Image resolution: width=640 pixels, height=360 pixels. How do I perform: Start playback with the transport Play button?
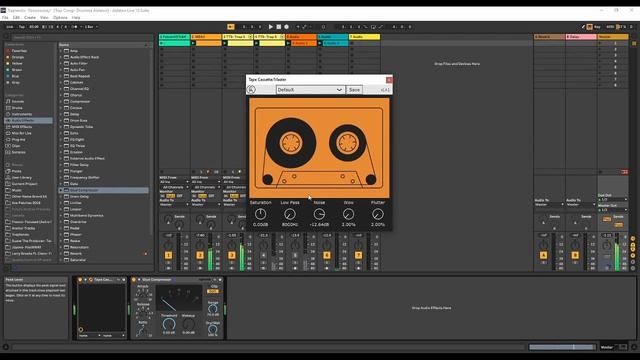(x=271, y=27)
